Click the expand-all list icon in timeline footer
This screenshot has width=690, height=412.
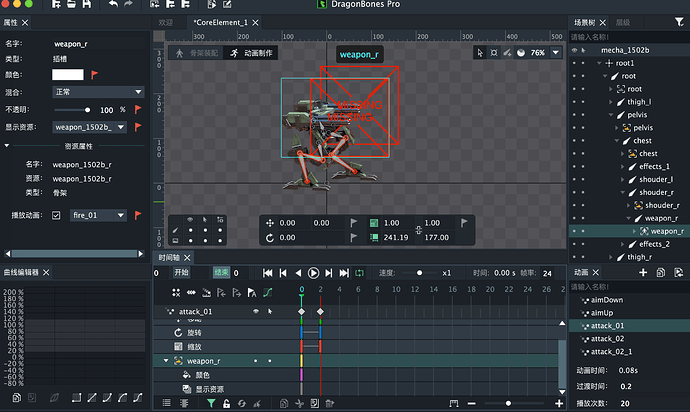tap(166, 403)
